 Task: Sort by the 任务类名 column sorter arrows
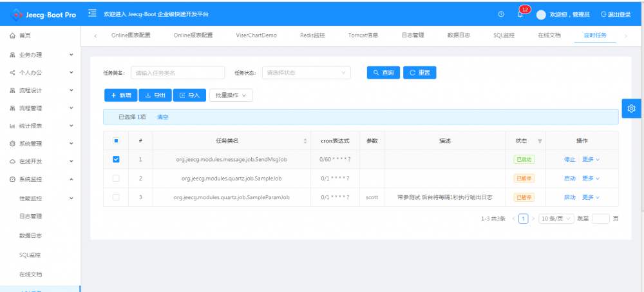pos(305,141)
